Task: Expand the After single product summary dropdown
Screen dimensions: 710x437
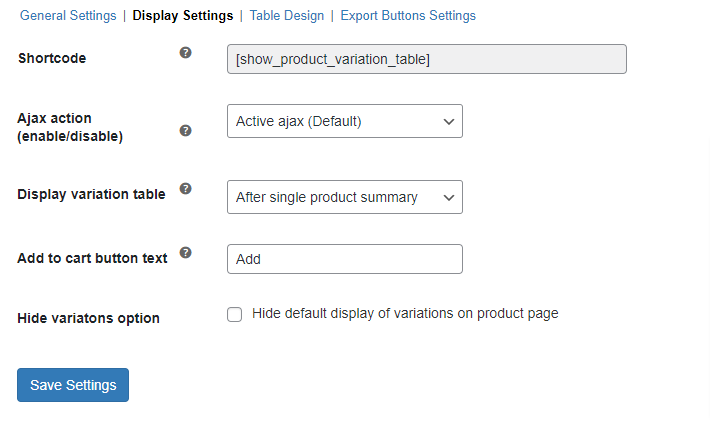Action: pyautogui.click(x=344, y=197)
